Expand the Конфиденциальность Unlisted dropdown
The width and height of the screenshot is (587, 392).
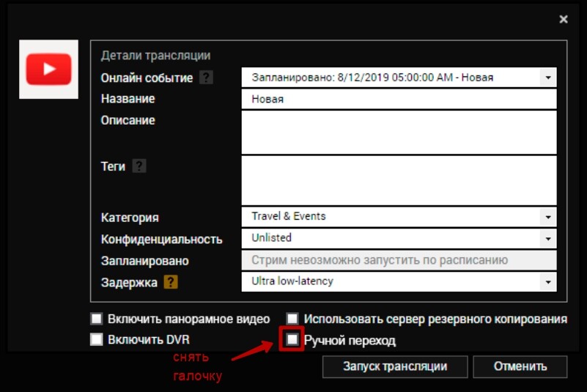[548, 238]
